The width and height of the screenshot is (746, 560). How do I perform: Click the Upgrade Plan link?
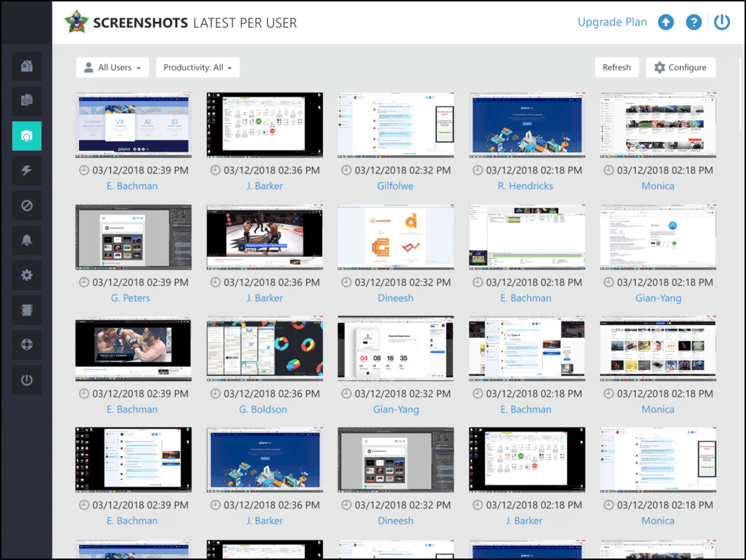tap(612, 22)
